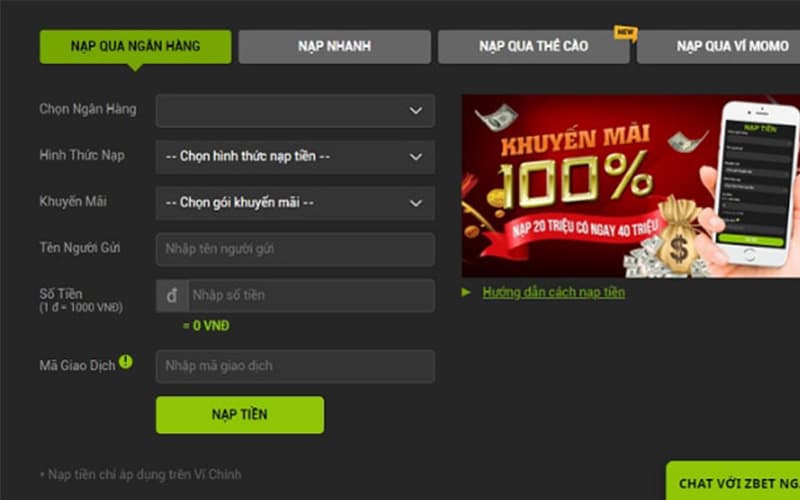Click the NEW badge on Nạp Qua Thẻ Cào

point(625,33)
